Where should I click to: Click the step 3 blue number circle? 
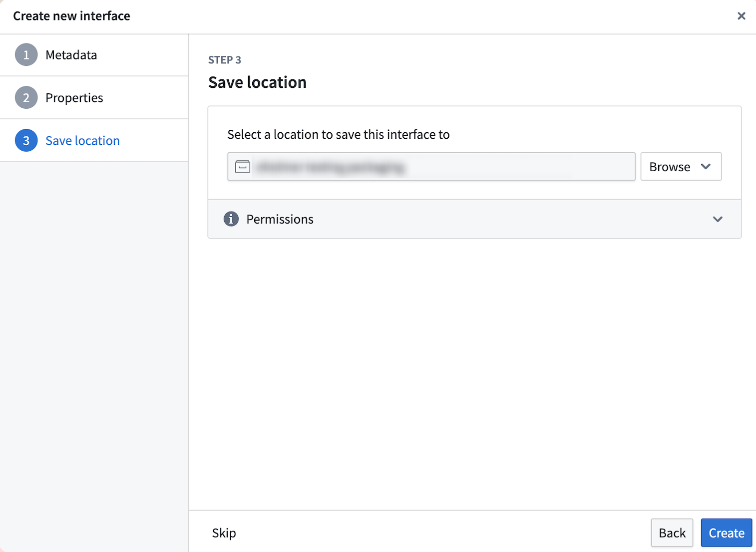26,141
